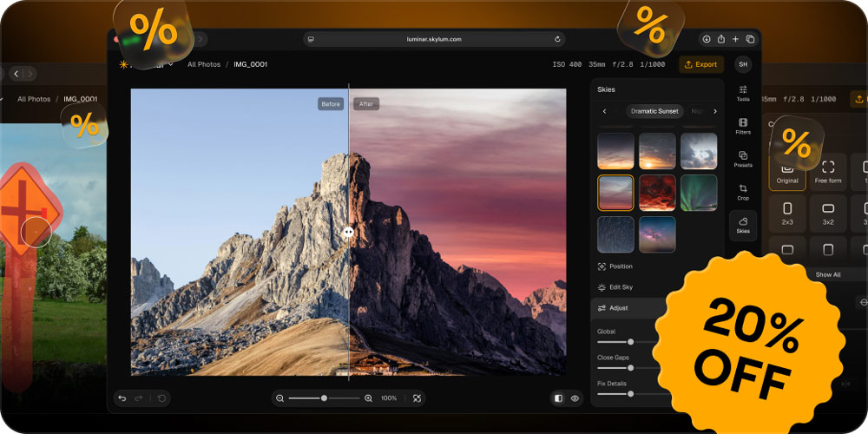This screenshot has height=434, width=868.
Task: Click the IMG_0001 breadcrumb in front window
Action: coord(250,64)
